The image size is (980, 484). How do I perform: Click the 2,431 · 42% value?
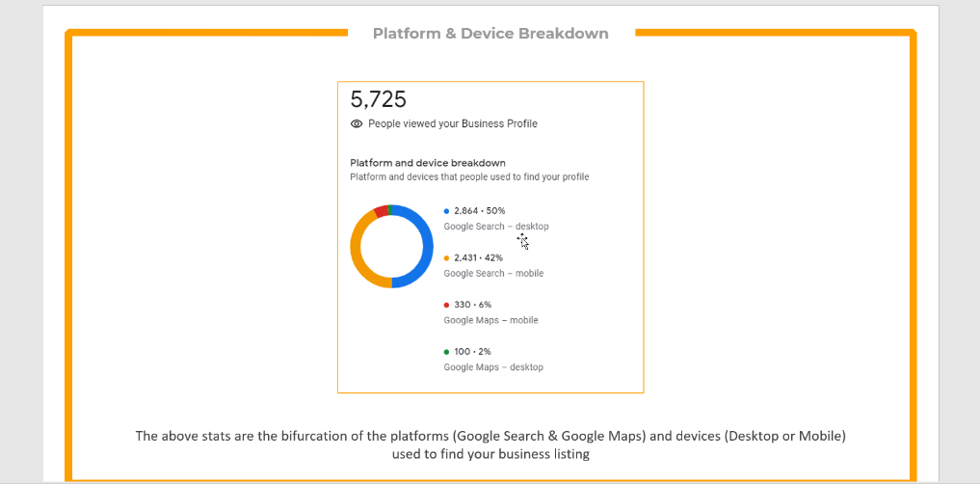pos(478,258)
